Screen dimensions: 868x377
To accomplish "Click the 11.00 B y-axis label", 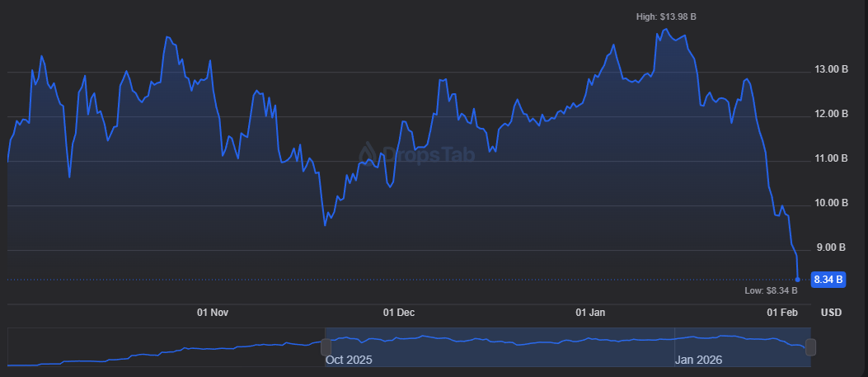I will (x=831, y=158).
